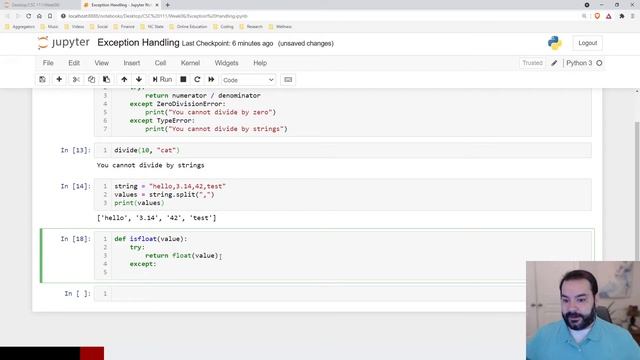This screenshot has height=360, width=640.
Task: Reload the page in browser
Action: click(x=28, y=16)
